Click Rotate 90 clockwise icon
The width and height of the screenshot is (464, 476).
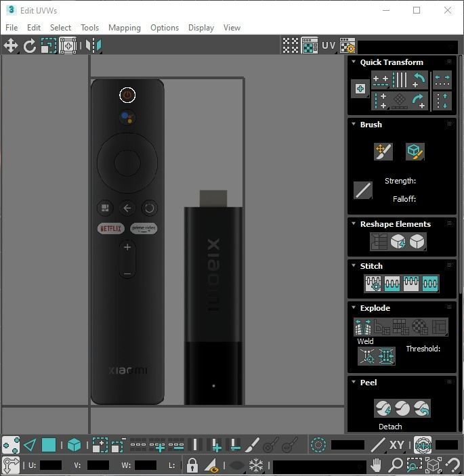pos(419,101)
